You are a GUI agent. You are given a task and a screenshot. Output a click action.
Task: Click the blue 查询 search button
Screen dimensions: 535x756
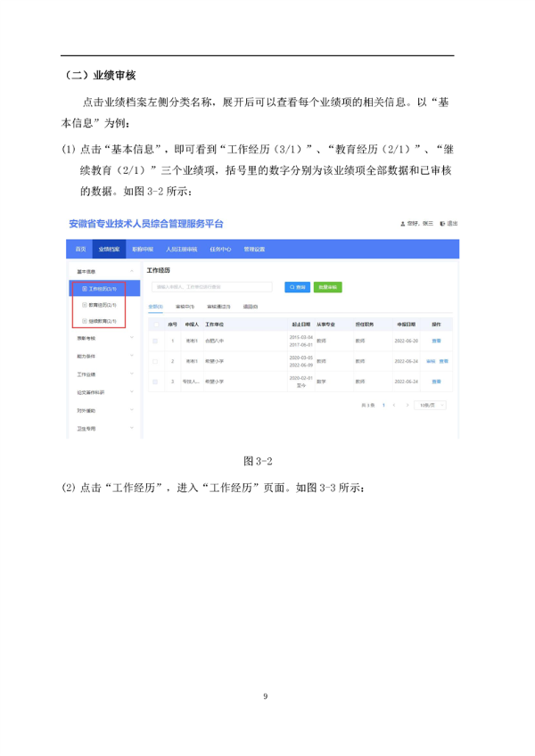(x=297, y=287)
